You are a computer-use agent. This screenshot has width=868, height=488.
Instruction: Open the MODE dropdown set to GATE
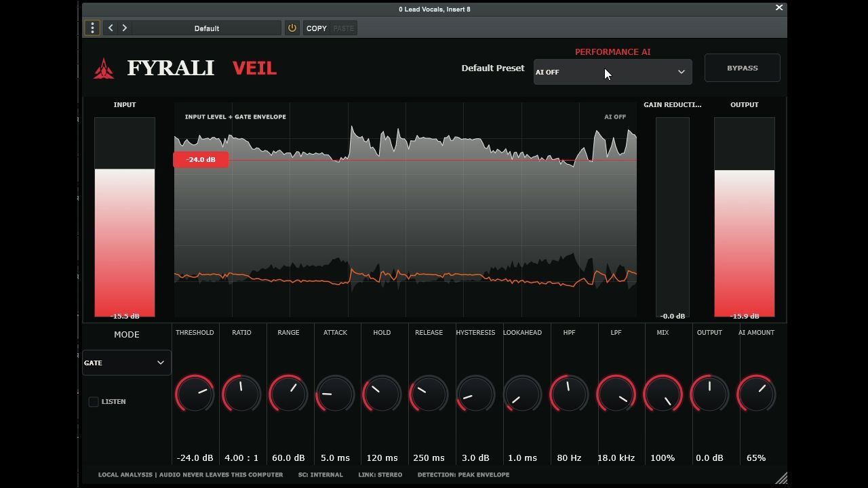(x=126, y=363)
